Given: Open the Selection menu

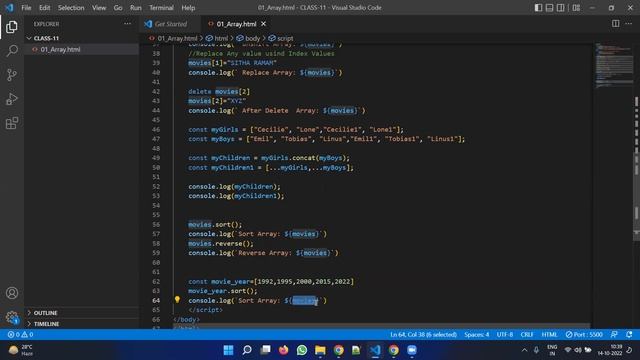Looking at the screenshot, I should (x=71, y=8).
